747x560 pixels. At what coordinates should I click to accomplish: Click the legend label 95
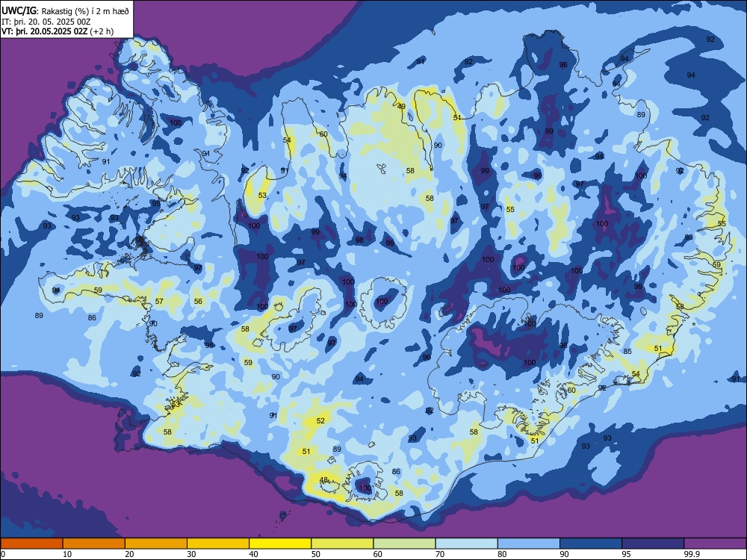click(627, 554)
